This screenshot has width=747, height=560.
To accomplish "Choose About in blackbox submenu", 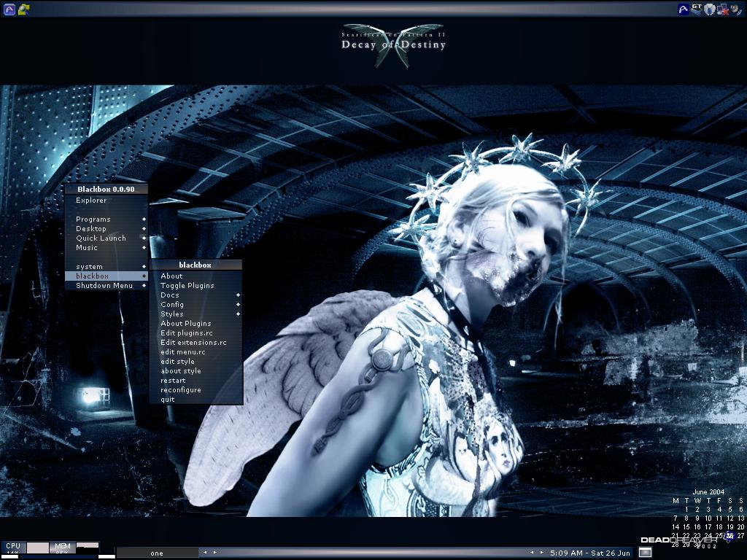I will 196,276.
